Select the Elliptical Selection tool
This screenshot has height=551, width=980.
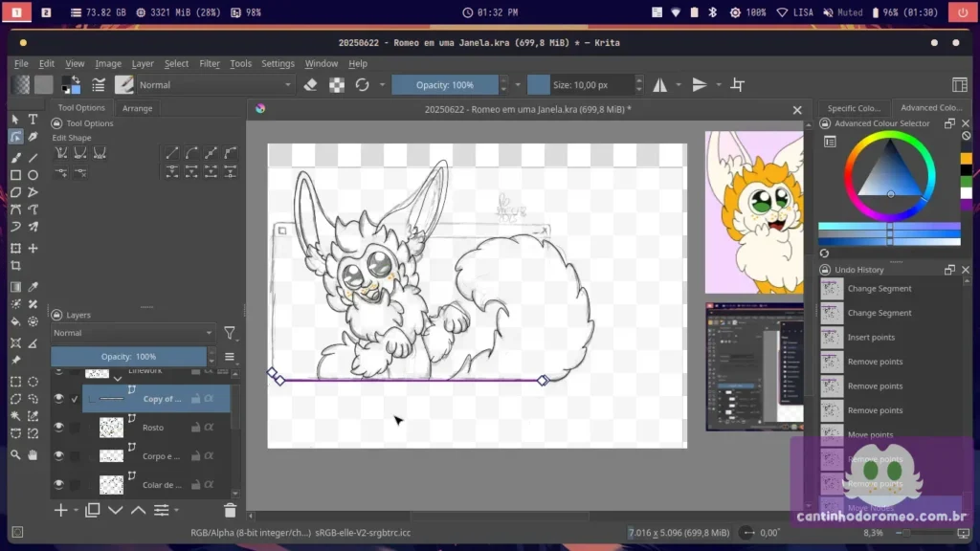click(33, 382)
